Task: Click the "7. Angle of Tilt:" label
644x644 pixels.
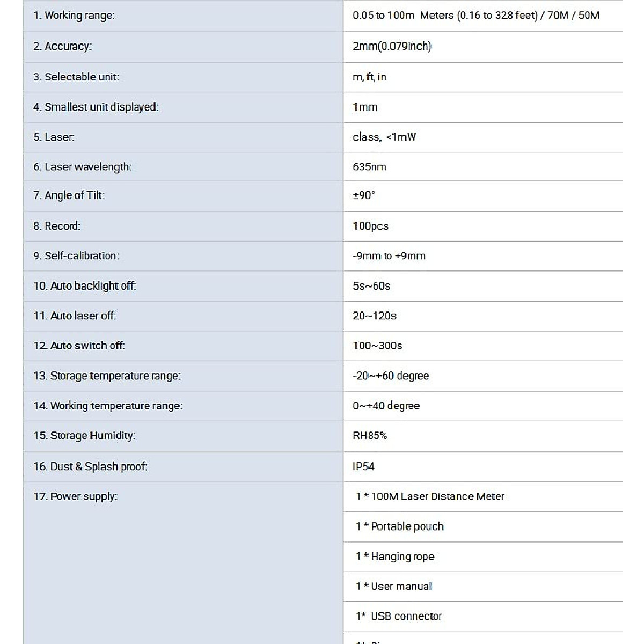Action: pos(69,195)
